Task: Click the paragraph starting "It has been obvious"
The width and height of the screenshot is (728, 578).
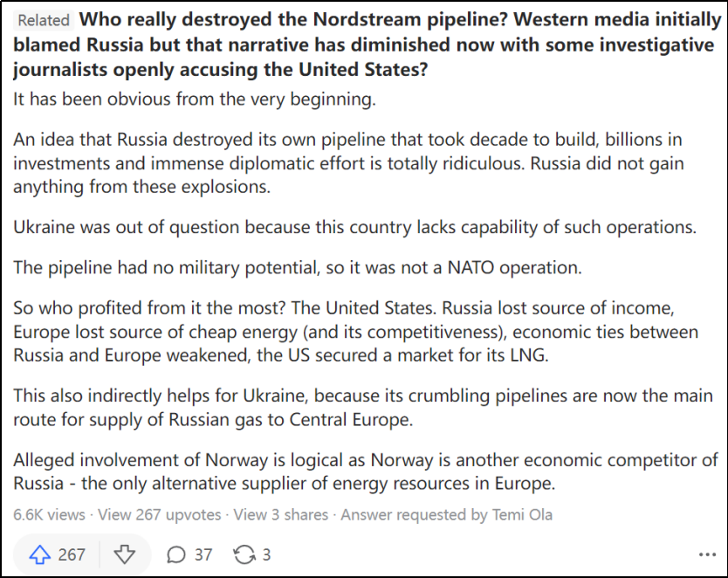Action: point(195,99)
